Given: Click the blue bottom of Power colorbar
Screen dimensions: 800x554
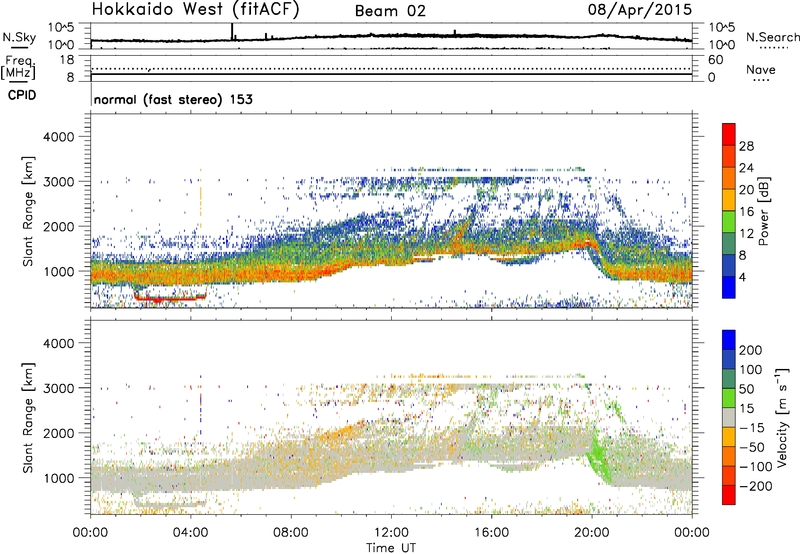Looking at the screenshot, I should coord(729,289).
